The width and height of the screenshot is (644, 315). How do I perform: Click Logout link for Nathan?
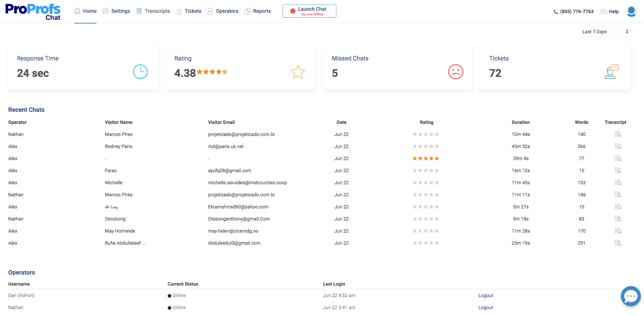tap(485, 308)
